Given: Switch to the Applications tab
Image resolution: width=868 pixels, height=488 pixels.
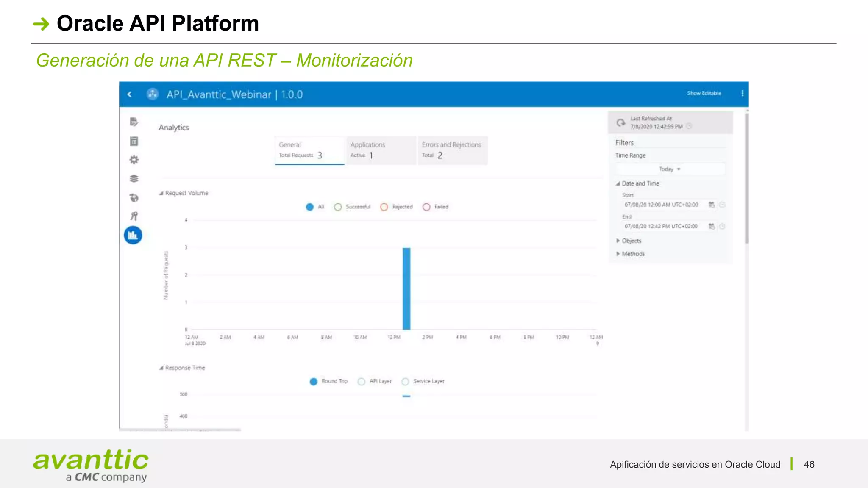Looking at the screenshot, I should (x=381, y=150).
